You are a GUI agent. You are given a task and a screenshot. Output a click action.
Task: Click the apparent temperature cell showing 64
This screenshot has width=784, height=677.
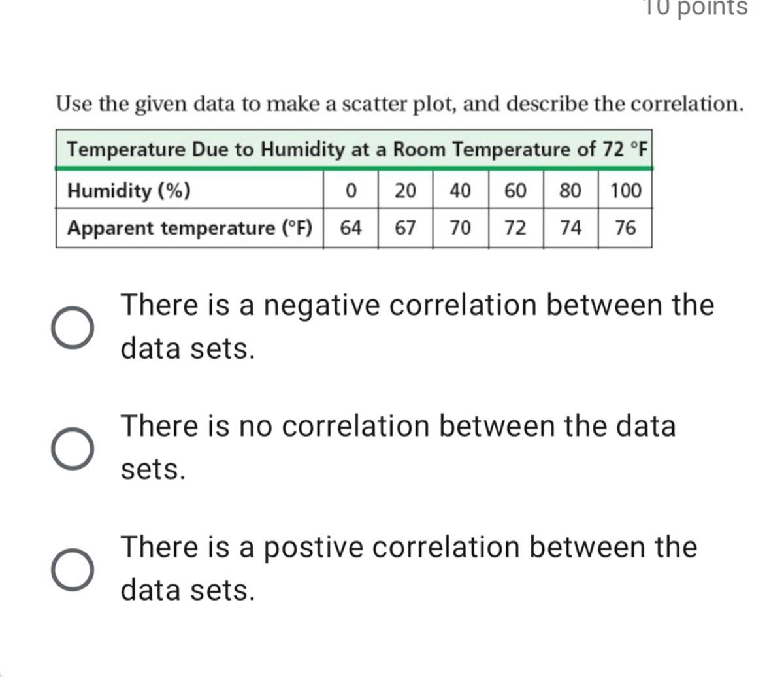coord(350,229)
